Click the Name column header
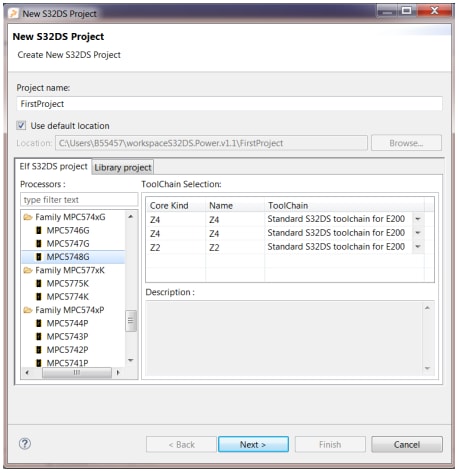The height and width of the screenshot is (473, 459). [235, 206]
